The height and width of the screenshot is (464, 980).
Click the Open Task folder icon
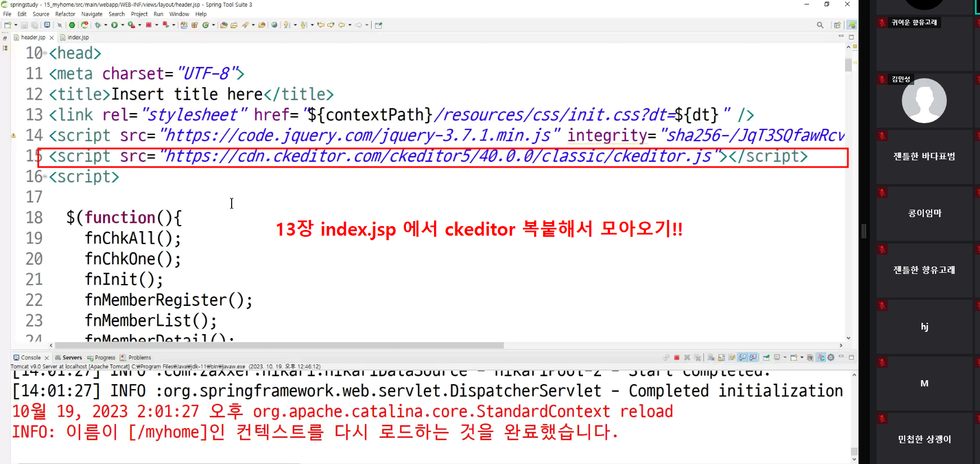coord(234,25)
